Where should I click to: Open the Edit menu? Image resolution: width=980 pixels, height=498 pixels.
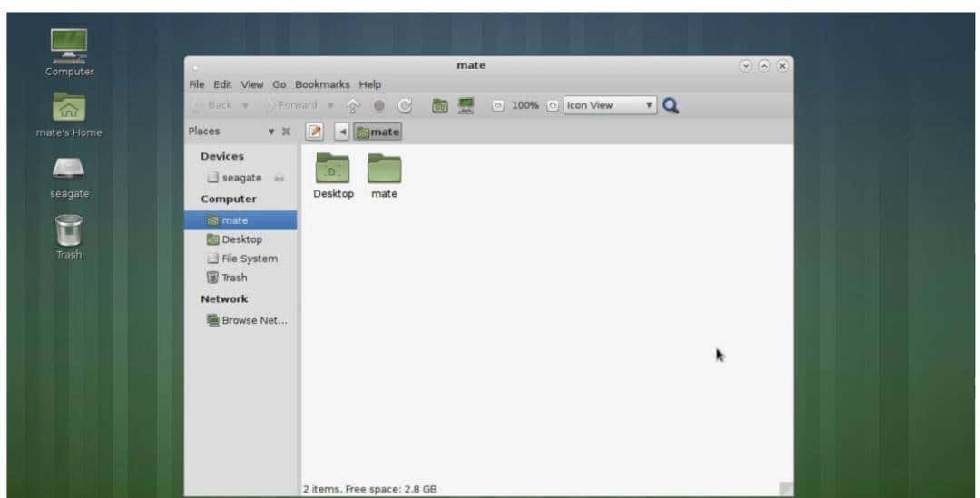[x=222, y=84]
